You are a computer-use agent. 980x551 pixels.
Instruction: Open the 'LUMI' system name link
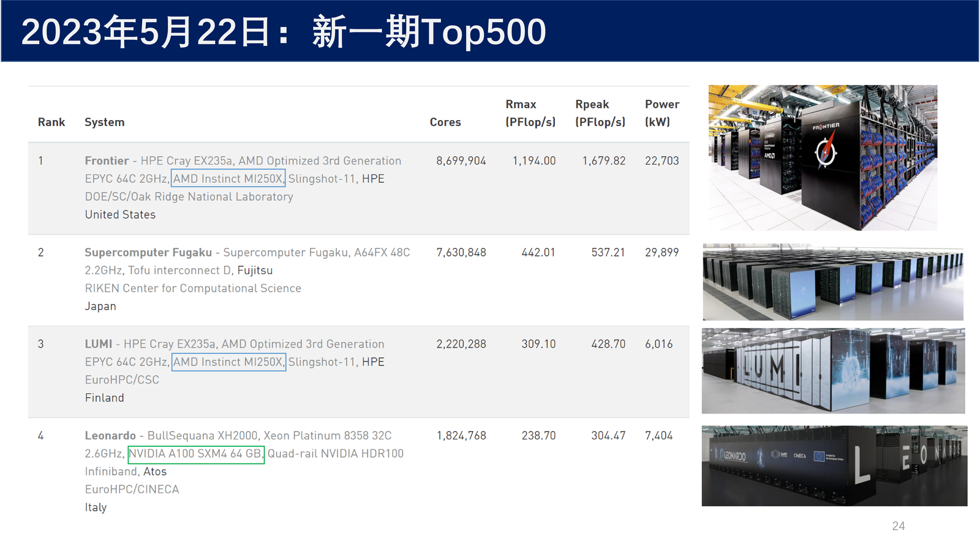(99, 344)
